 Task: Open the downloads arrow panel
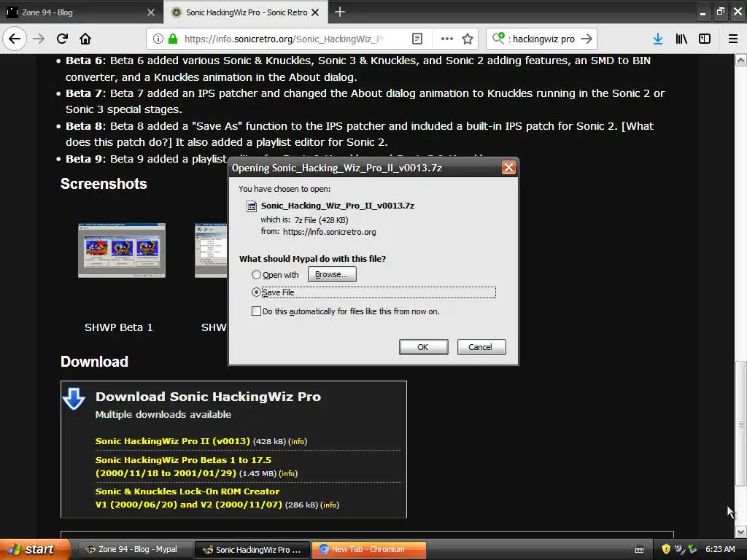point(658,39)
